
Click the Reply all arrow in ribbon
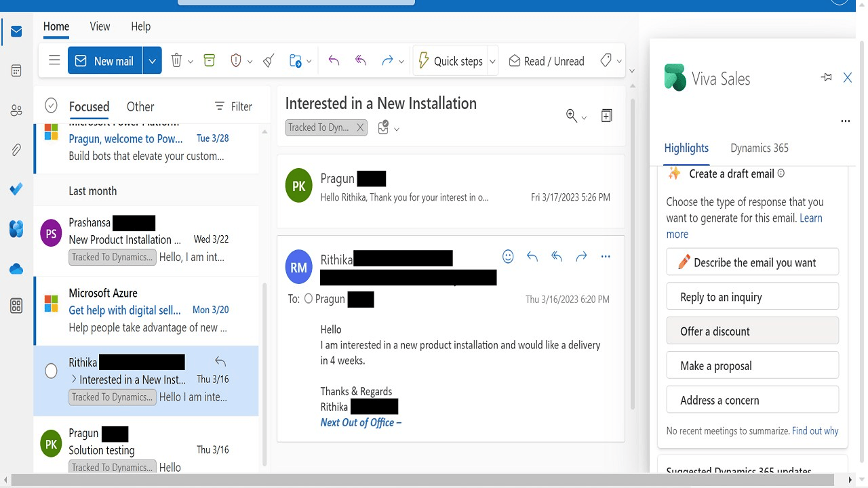361,61
